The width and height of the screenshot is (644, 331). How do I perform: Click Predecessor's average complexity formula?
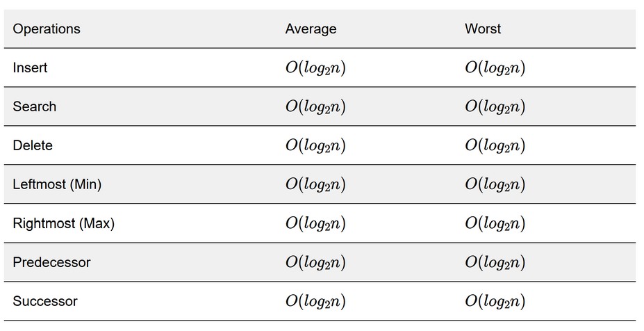[x=315, y=263]
